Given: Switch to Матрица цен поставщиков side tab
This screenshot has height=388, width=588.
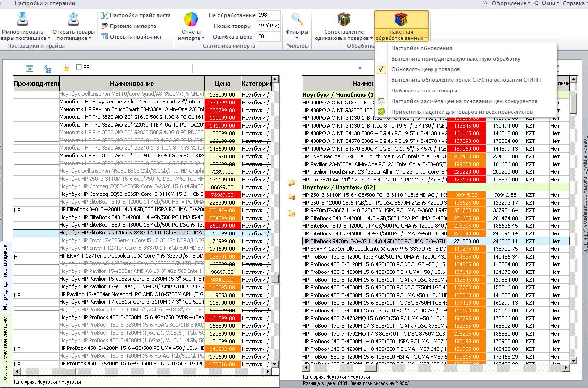Looking at the screenshot, I should 5,278.
